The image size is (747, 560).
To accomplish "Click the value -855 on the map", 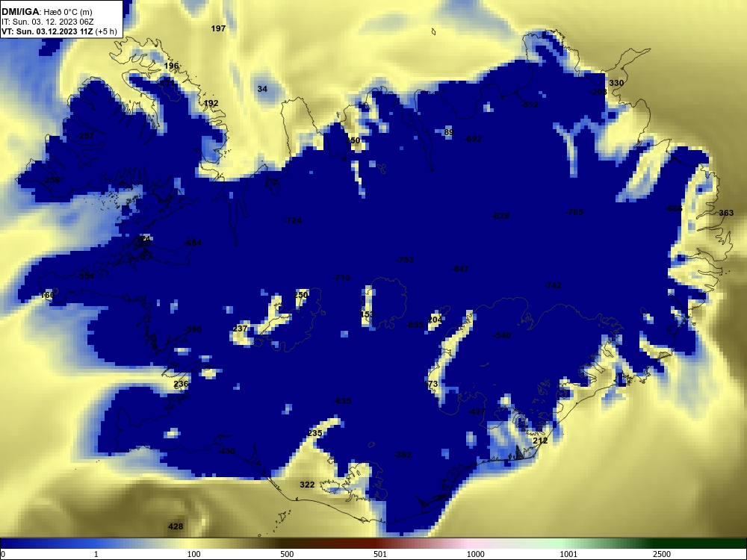I will 415,326.
